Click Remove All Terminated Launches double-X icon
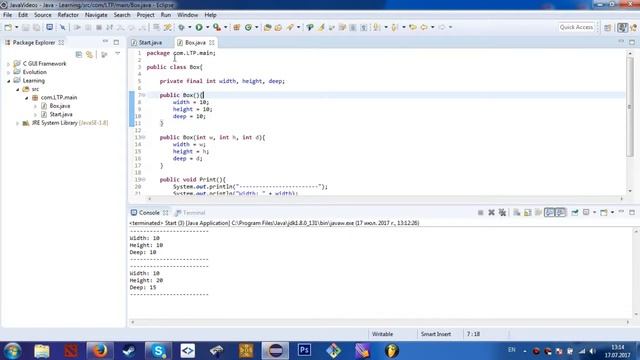The image size is (640, 360). [502, 213]
